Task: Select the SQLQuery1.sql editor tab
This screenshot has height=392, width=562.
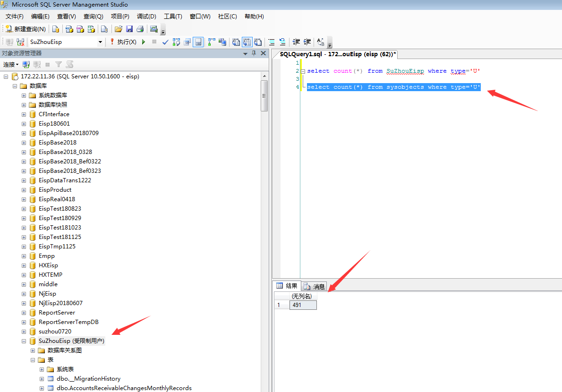Action: click(338, 54)
